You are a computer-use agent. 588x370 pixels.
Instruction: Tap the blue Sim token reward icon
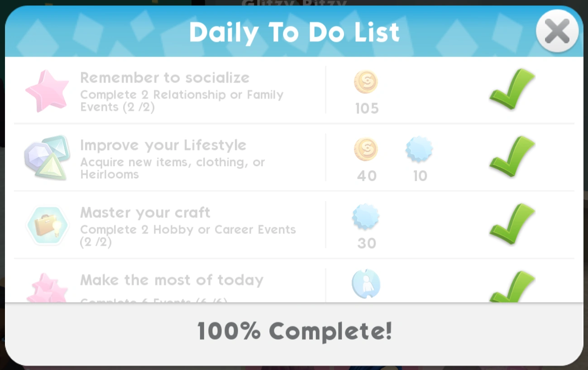(x=366, y=284)
